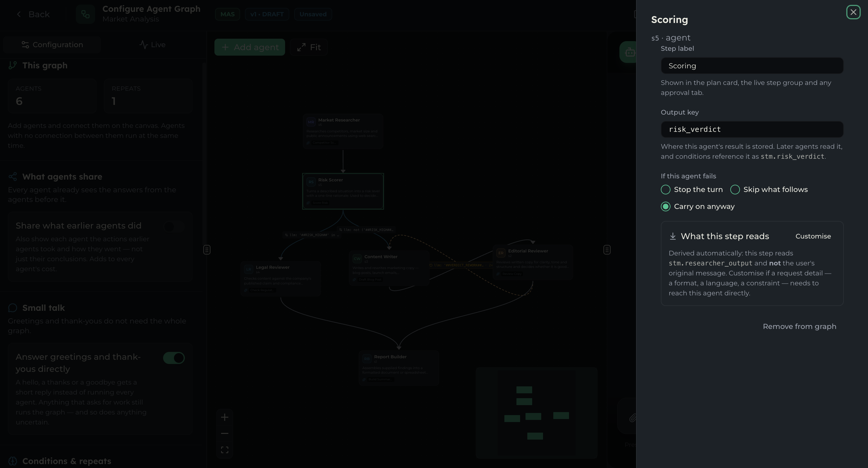Screen dimensions: 868x468
Task: Click the agent graph icon in header
Action: 85,14
